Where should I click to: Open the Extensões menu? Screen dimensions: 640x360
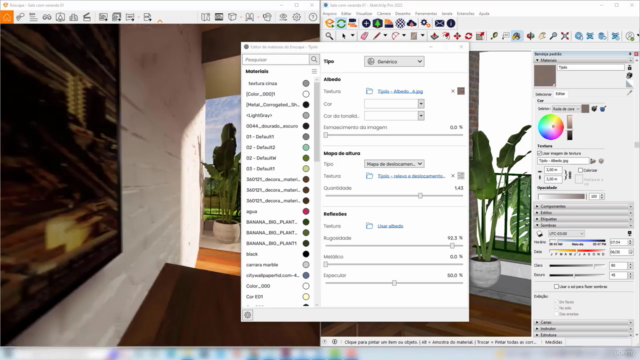click(465, 13)
